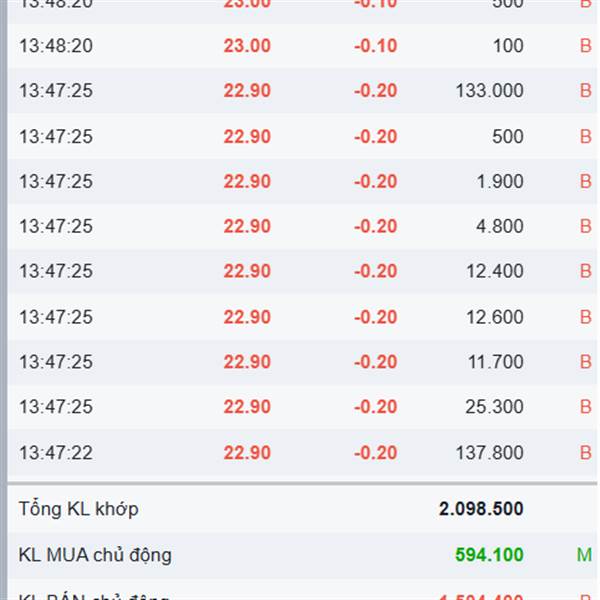Click the 4.800 volume entry

pos(500,227)
